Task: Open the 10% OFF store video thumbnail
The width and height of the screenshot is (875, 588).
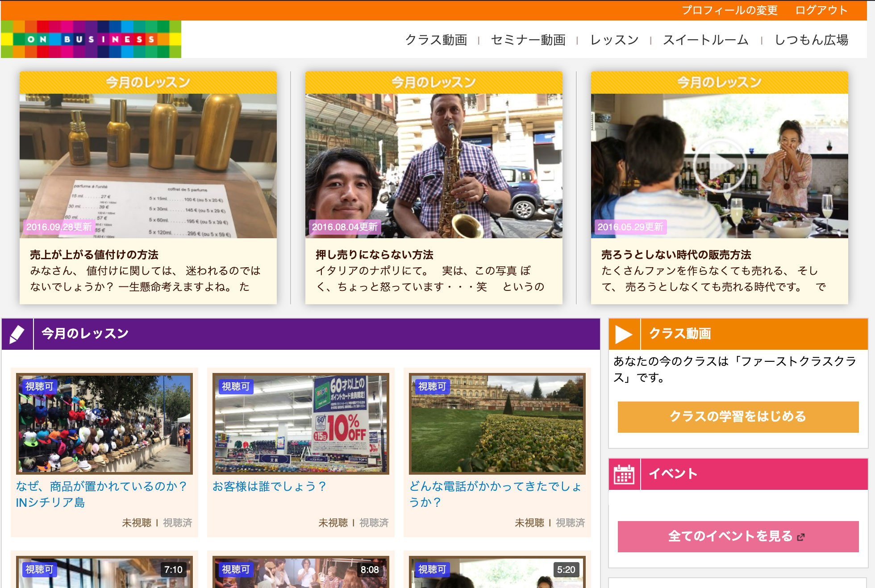Action: (301, 424)
